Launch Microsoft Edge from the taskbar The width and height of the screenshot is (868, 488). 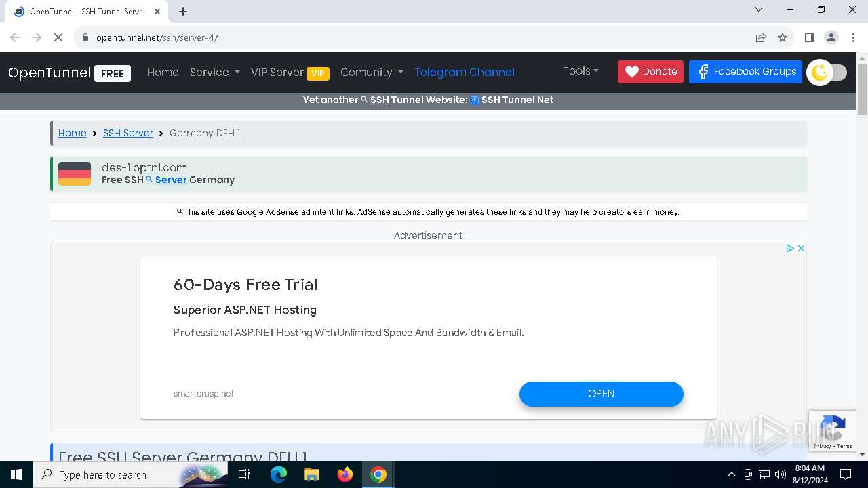279,474
